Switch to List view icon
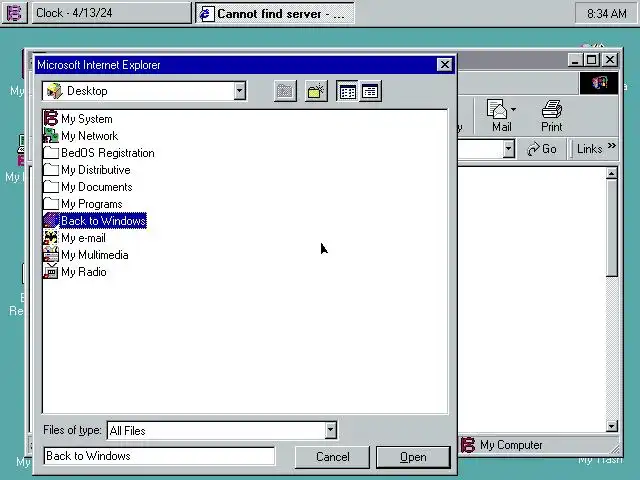This screenshot has height=480, width=640. tap(347, 91)
